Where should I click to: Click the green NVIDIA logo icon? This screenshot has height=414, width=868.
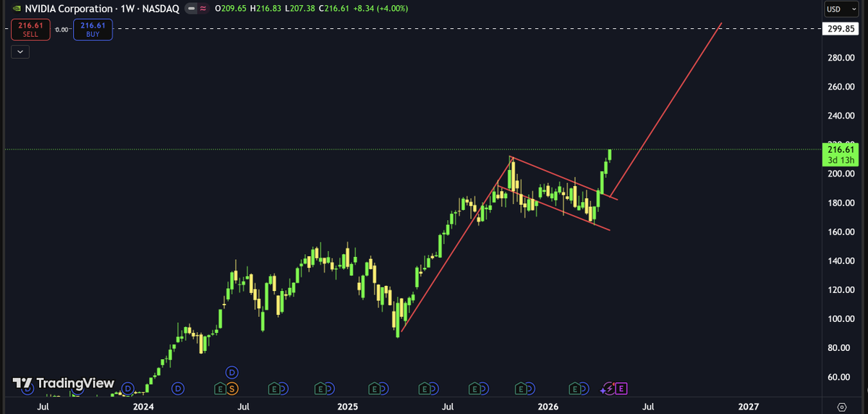(x=15, y=8)
